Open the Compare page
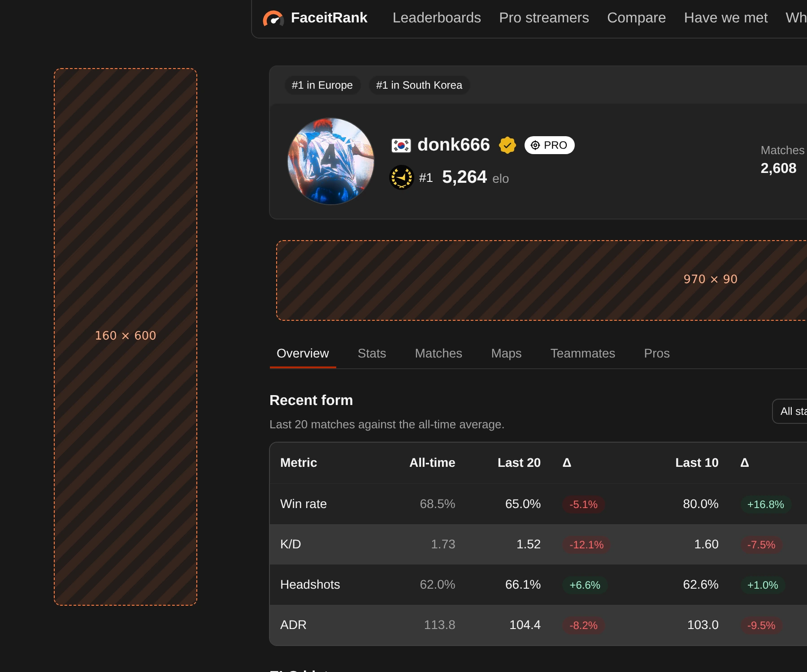The image size is (807, 672). (x=636, y=17)
